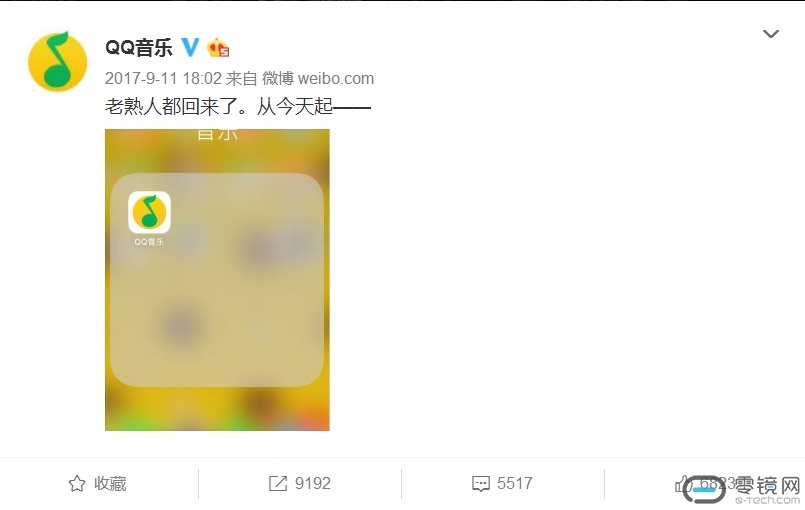Click the star icon to favorite
This screenshot has width=805, height=510.
(77, 483)
